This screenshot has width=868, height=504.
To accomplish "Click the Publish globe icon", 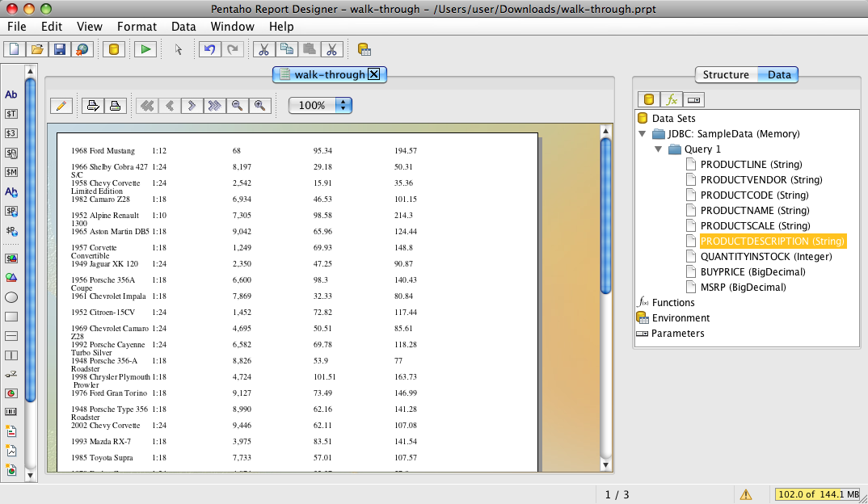I will (x=82, y=49).
